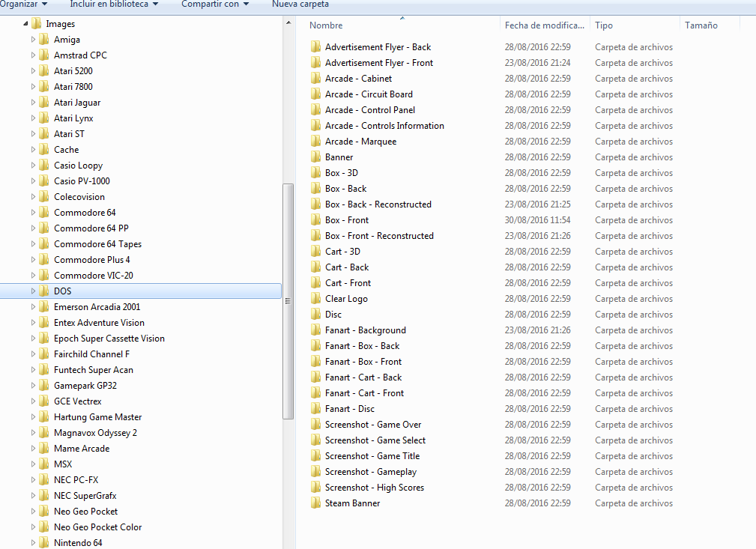Click folder icon of Cart - 3D

(315, 251)
